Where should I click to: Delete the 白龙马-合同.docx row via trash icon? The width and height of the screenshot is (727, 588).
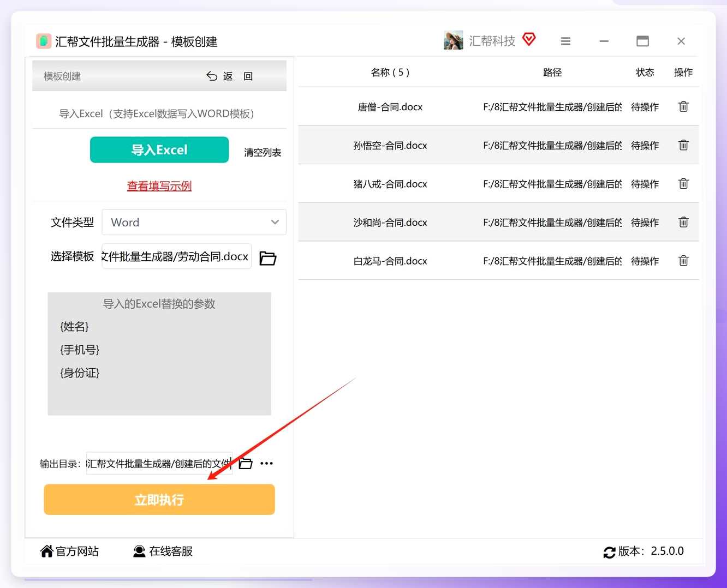point(683,261)
